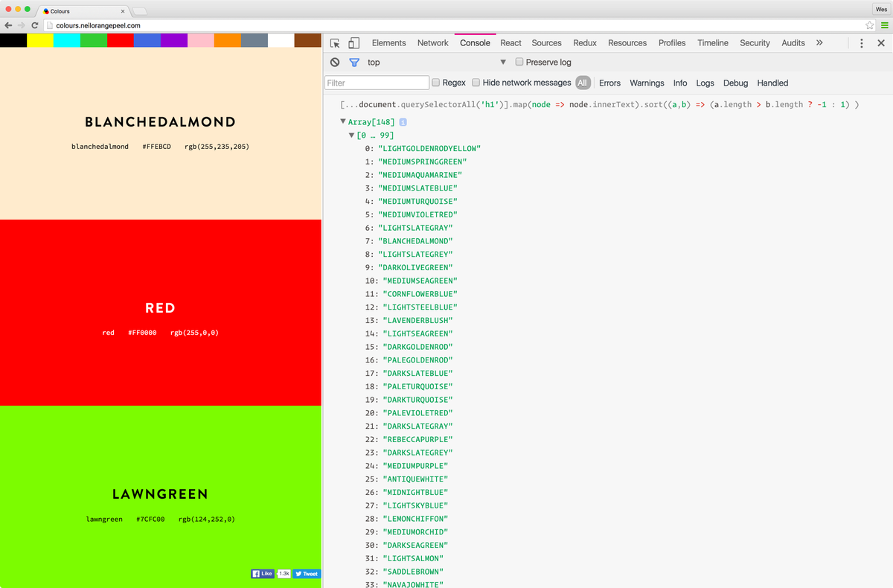Clear the console with the ban icon
Viewport: 893px width, 588px height.
335,63
